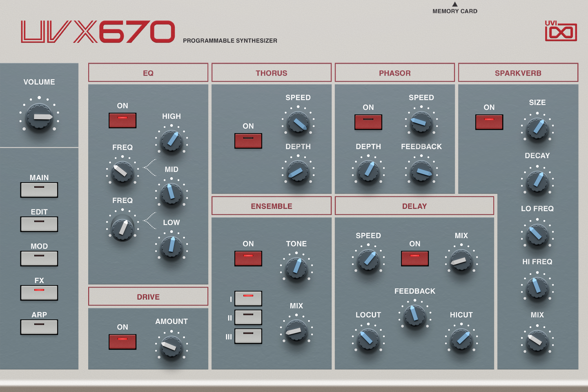Turn the VOLUME knob

point(39,117)
